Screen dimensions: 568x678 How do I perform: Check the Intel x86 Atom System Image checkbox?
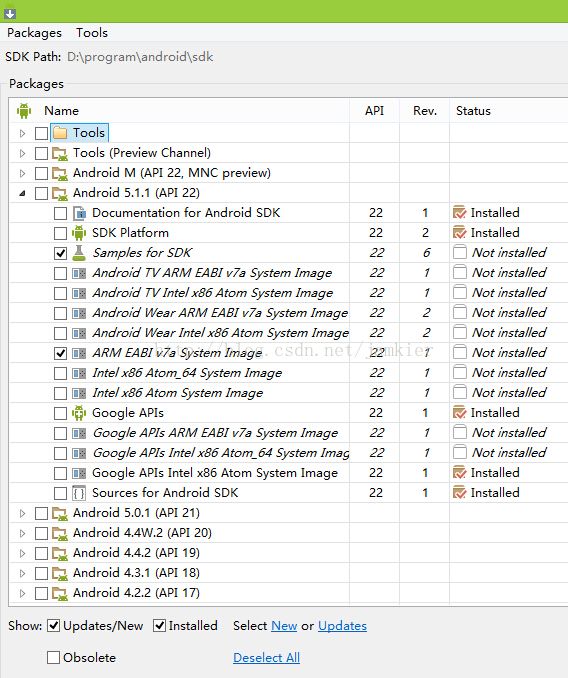(x=61, y=393)
